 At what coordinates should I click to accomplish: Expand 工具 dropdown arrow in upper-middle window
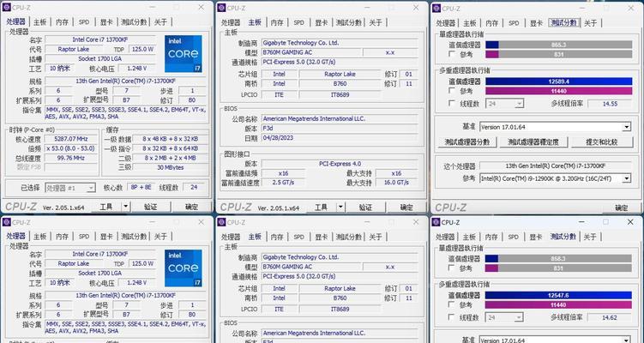340,207
